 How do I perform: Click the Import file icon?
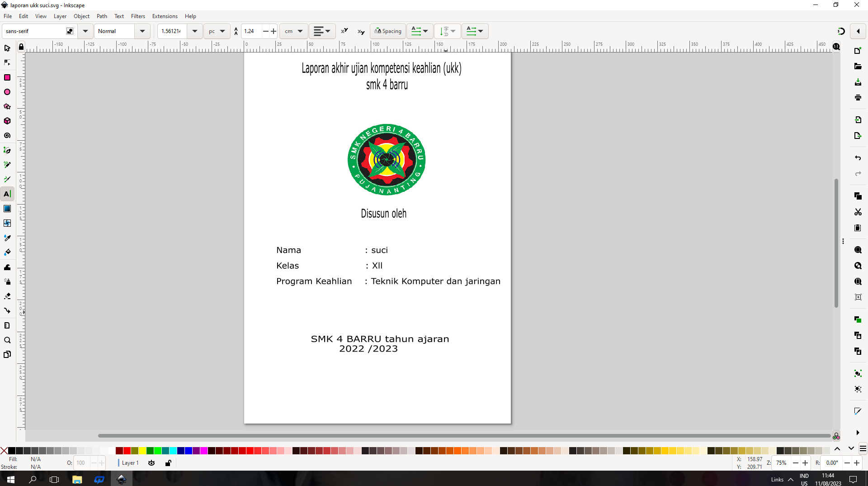point(858,119)
